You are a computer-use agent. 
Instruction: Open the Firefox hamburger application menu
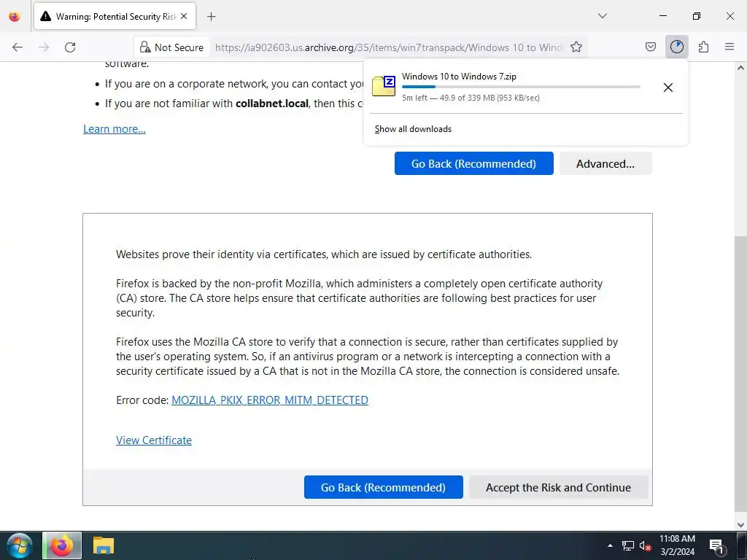[x=729, y=47]
